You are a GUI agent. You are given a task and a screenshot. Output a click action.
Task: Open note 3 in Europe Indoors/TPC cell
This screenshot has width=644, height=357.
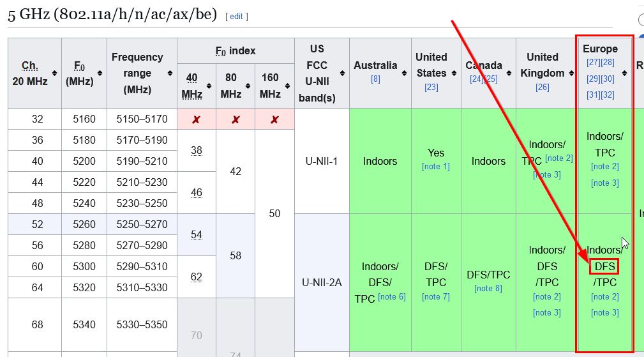[605, 183]
